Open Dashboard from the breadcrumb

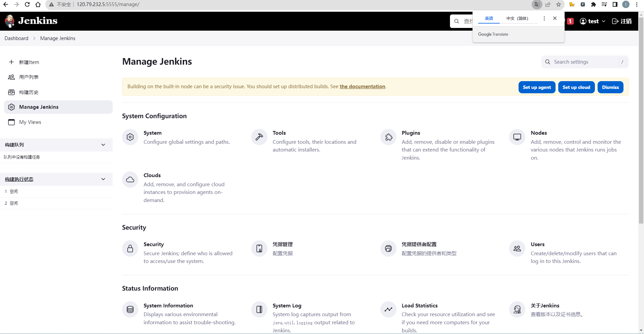click(16, 38)
